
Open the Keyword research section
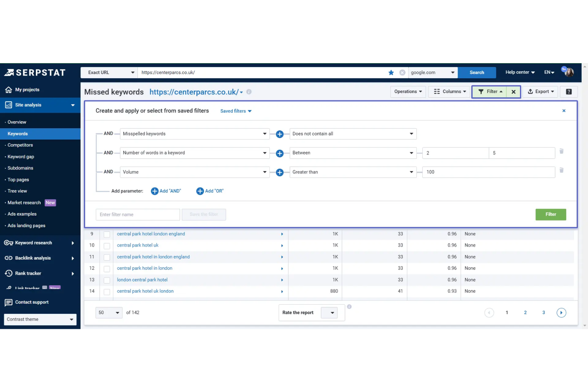(33, 243)
